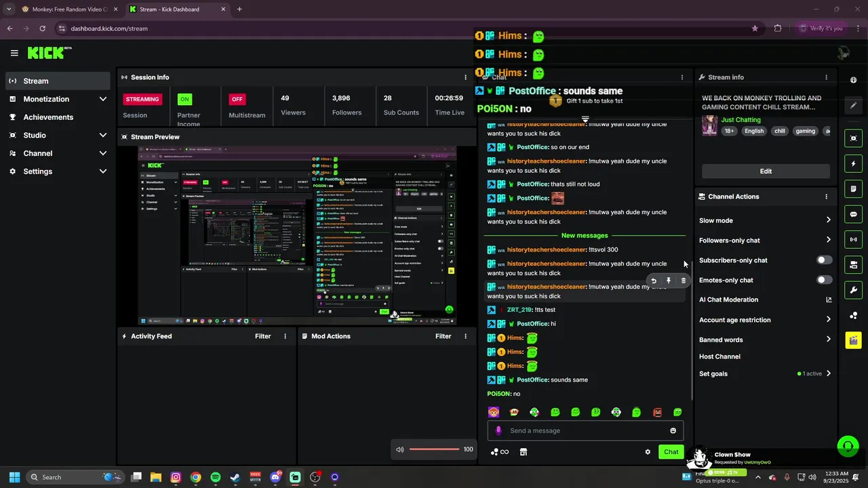This screenshot has height=488, width=868.
Task: Toggle Emotes-only chat switch
Action: (x=824, y=280)
